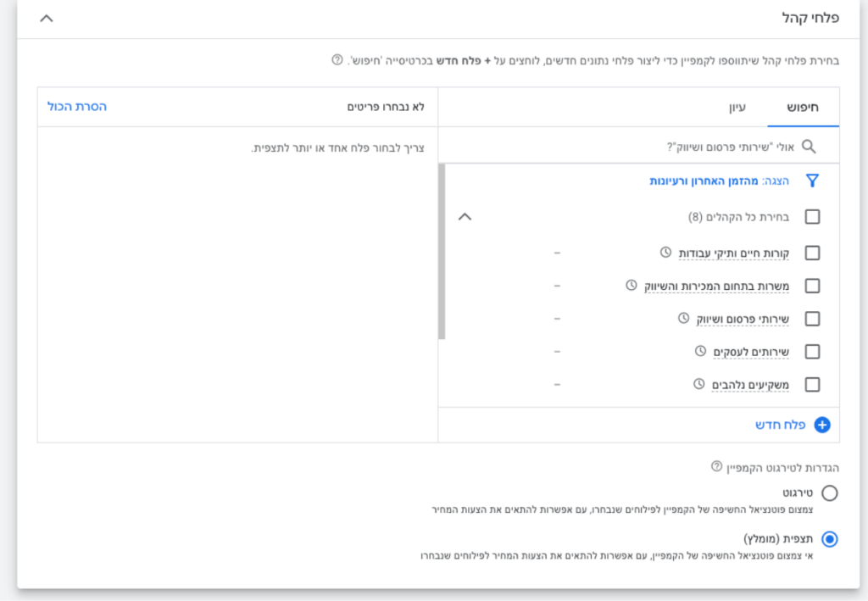Select the תצפית (מומלץ) radio option
868x601 pixels.
click(x=829, y=539)
